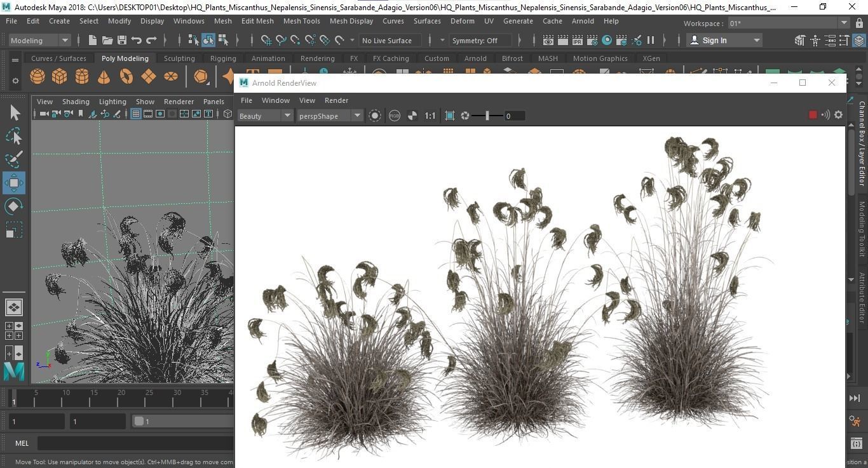868x468 pixels.
Task: Switch to the Sculpting shelf tab
Action: (x=179, y=58)
